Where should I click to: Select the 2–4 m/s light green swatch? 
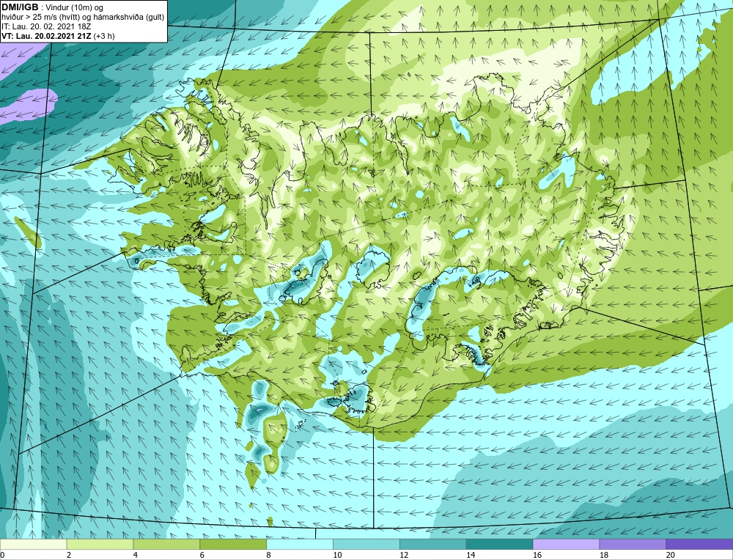[100, 544]
